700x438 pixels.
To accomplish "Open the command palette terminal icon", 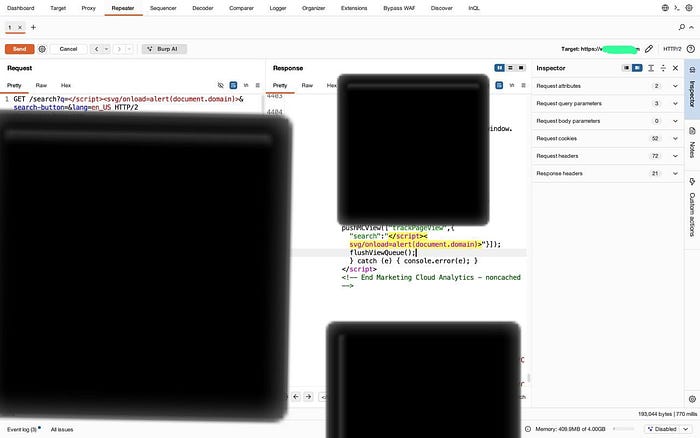I will [677, 8].
